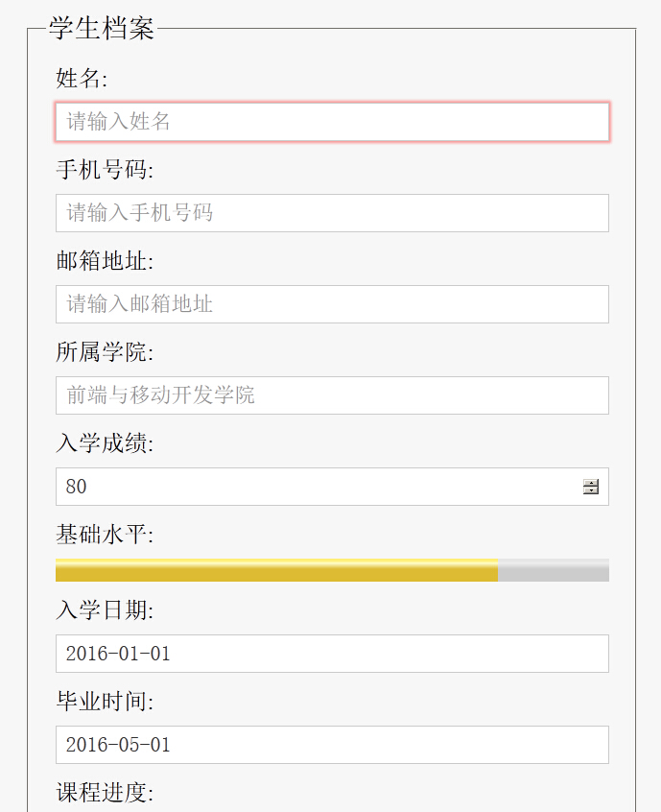661x812 pixels.
Task: Click the yellow filled part of 基础水平 bar
Action: point(276,570)
